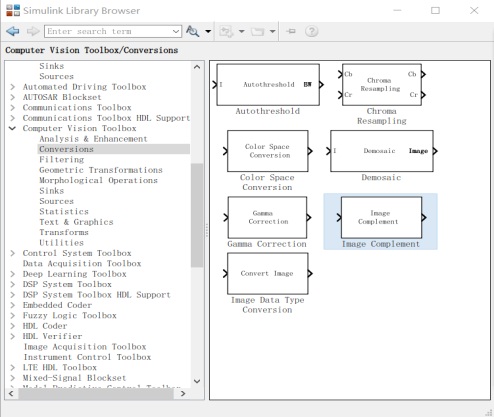The width and height of the screenshot is (494, 417).
Task: Open the search options dropdown arrow
Action: point(208,31)
